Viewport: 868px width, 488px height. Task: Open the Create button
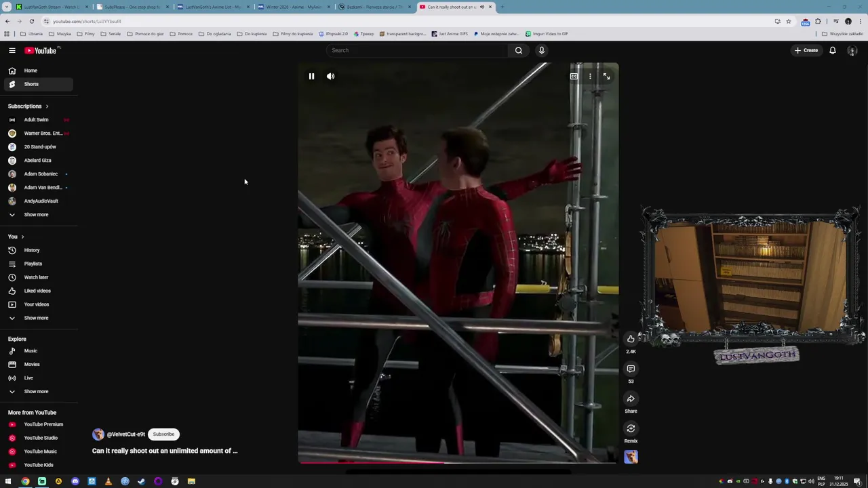click(806, 50)
